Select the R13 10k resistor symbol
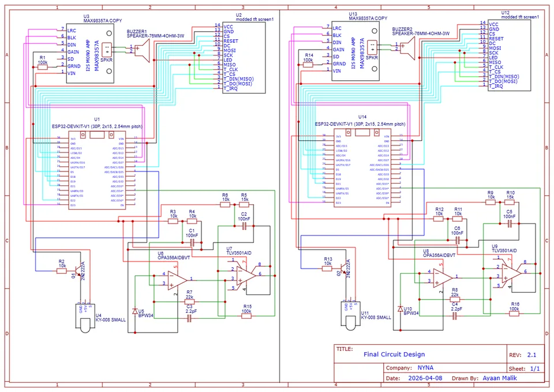The image size is (554, 392). [327, 268]
